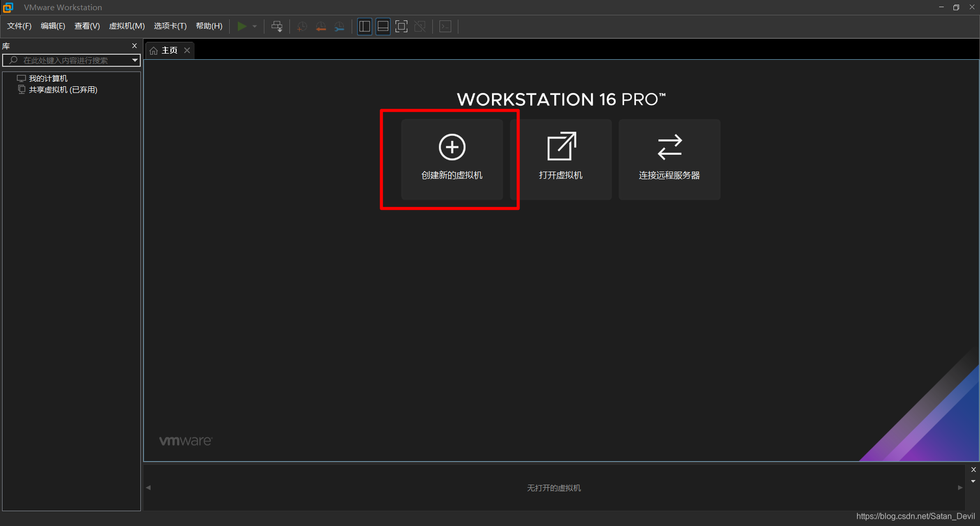Click the revert to snapshot icon
This screenshot has height=526, width=980.
(321, 27)
